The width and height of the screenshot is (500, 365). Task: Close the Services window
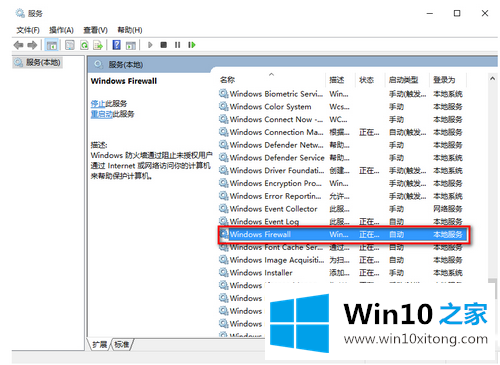tap(485, 13)
